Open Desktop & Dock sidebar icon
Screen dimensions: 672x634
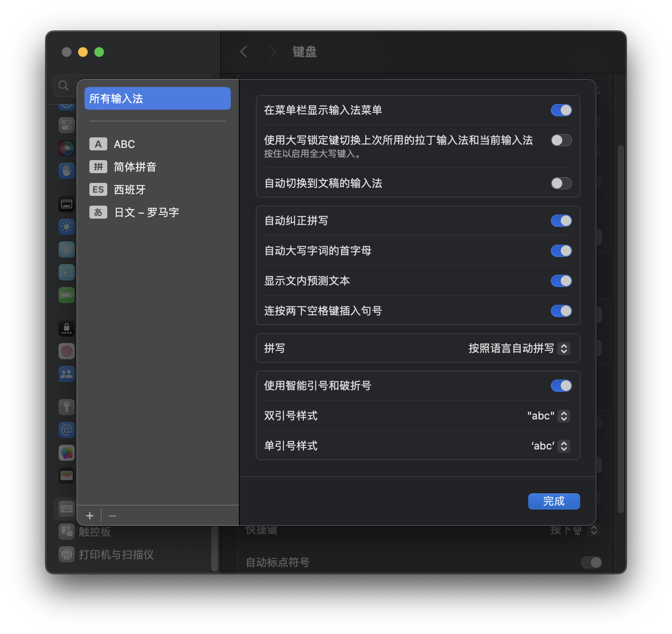point(67,204)
